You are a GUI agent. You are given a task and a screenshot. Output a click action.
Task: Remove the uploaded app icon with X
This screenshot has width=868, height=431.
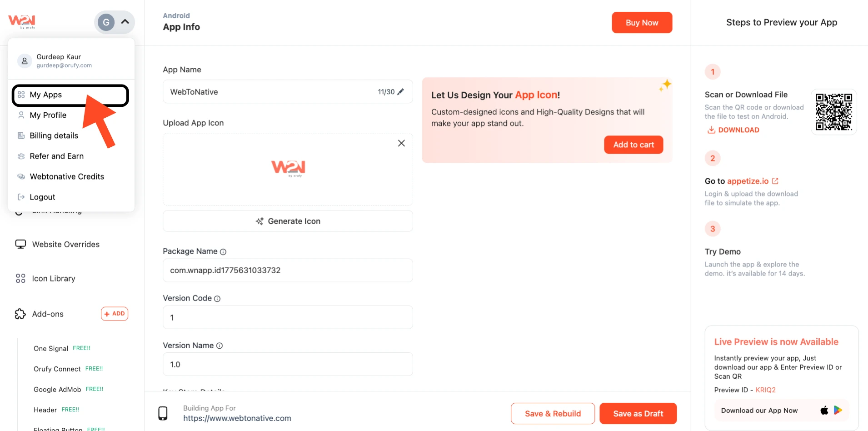(401, 143)
